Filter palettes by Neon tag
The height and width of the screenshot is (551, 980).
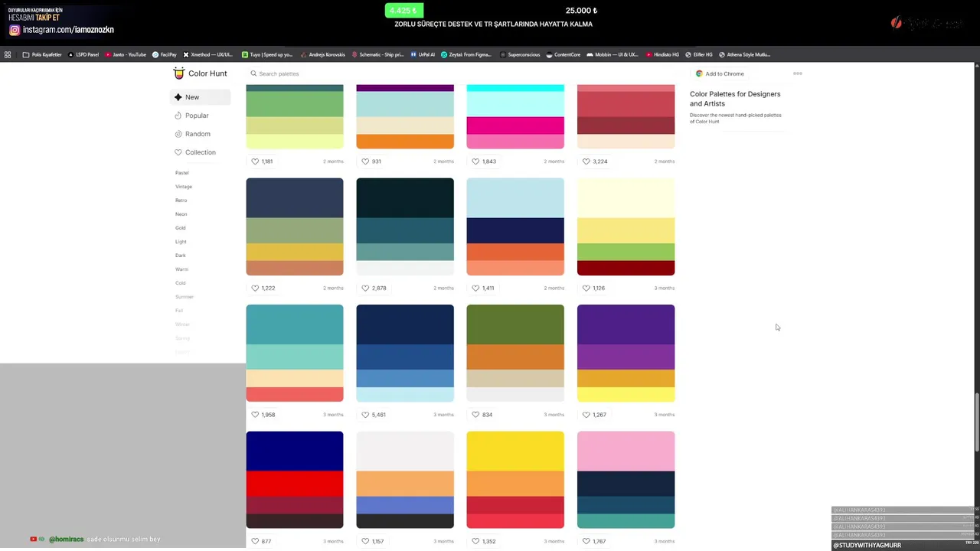(x=181, y=214)
